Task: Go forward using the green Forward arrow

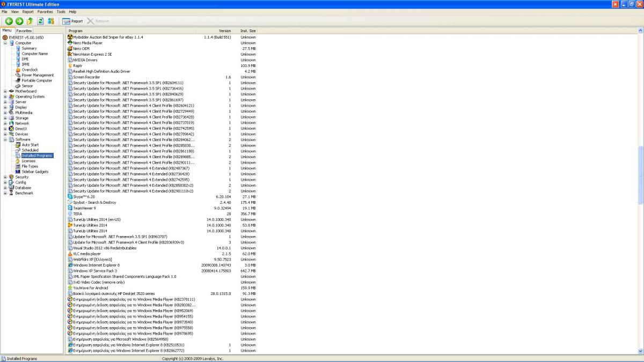Action: click(19, 21)
